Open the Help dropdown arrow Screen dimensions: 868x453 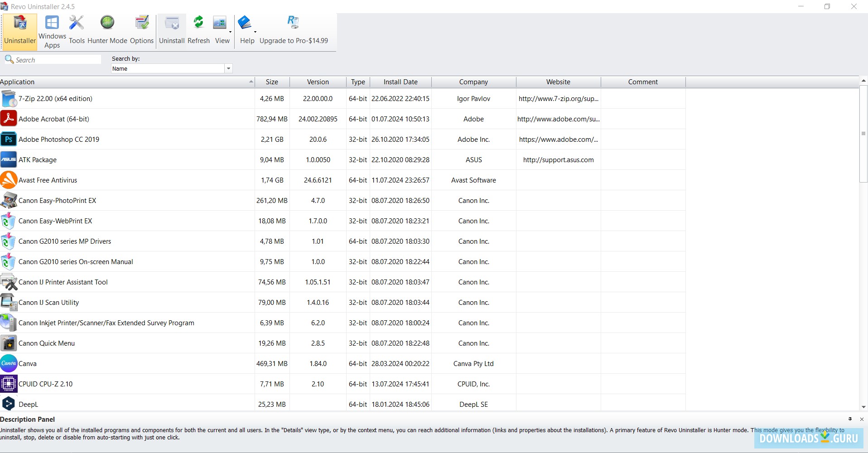click(256, 32)
